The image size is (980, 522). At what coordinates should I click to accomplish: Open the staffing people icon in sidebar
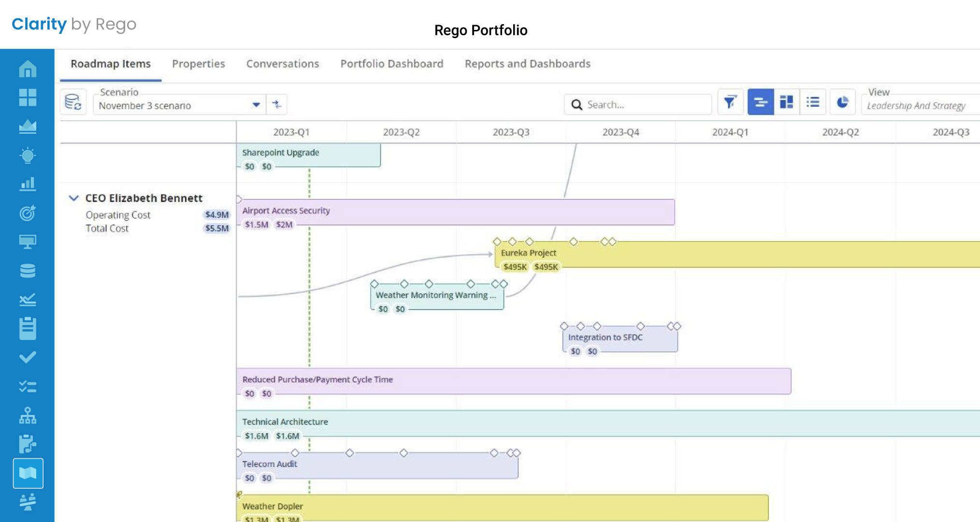(x=28, y=502)
